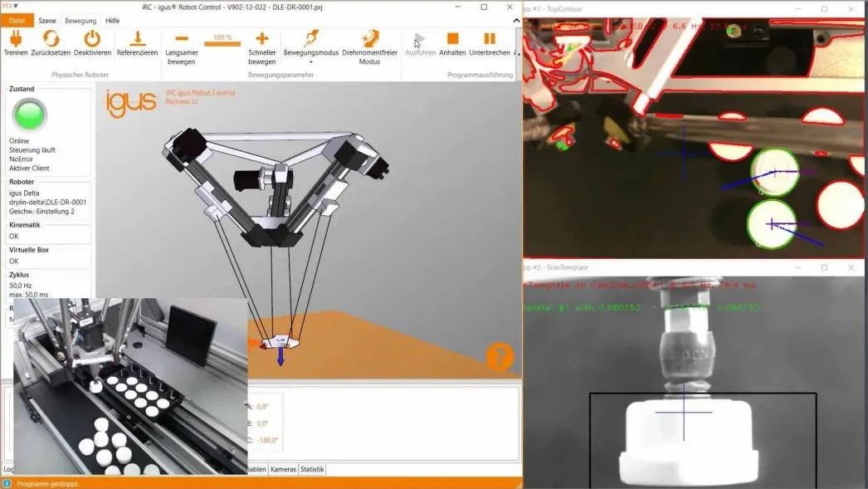Click the green Zustand status light
The height and width of the screenshot is (489, 868).
click(27, 114)
